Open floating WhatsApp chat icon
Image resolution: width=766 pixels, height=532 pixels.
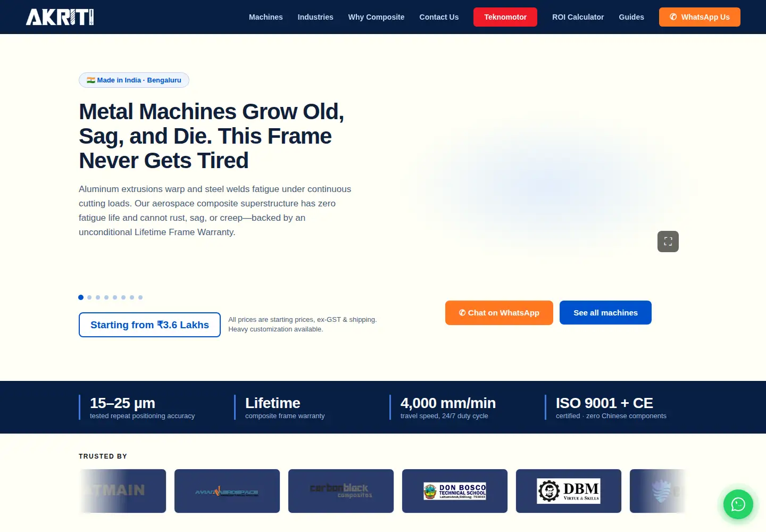pyautogui.click(x=738, y=504)
